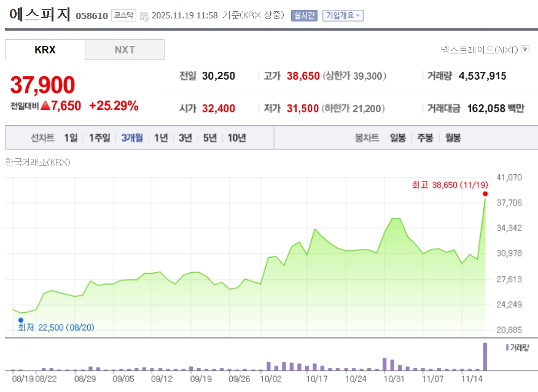Click the blue 최저 low-point dot on chart
Screen dimensions: 538x392
[x=20, y=320]
